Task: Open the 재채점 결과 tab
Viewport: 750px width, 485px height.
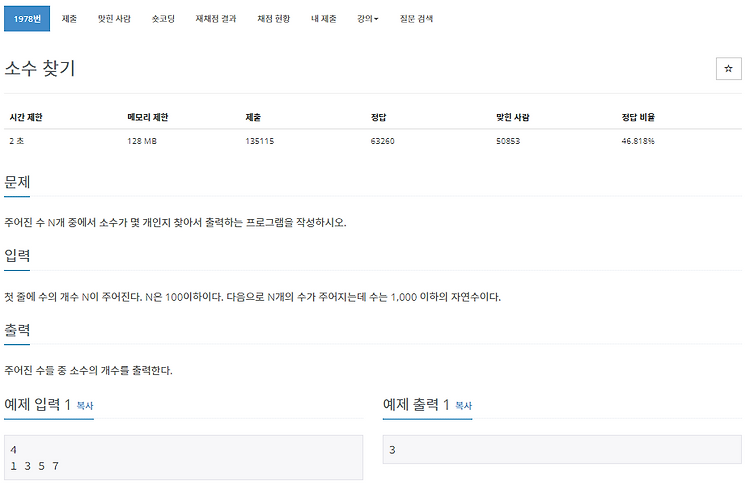Action: click(216, 19)
